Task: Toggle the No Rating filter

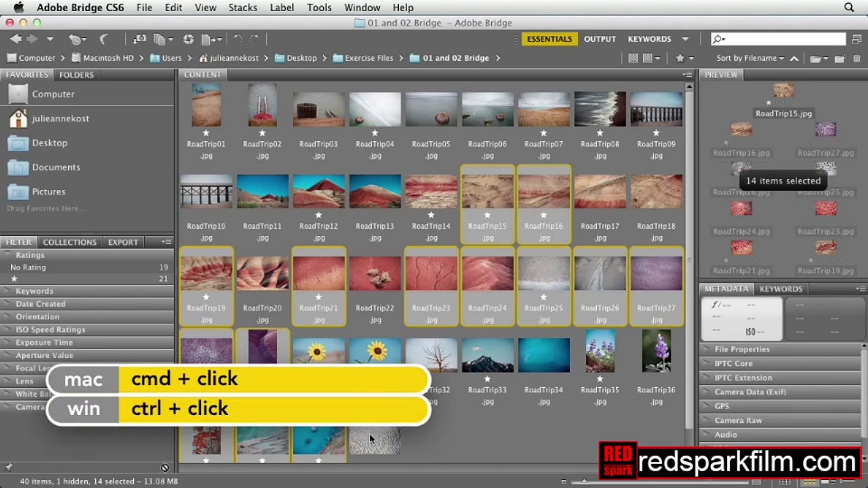Action: 28,267
